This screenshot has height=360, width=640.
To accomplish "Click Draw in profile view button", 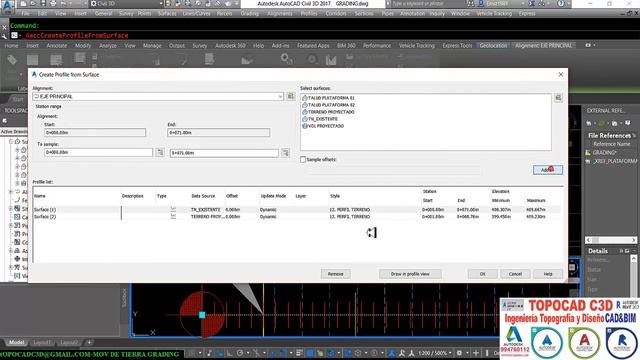I will coord(410,274).
